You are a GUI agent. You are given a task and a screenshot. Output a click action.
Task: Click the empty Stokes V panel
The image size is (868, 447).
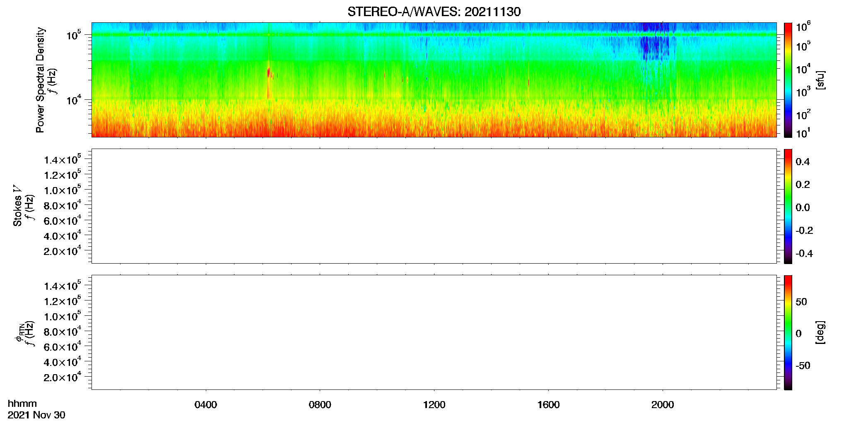pyautogui.click(x=434, y=206)
